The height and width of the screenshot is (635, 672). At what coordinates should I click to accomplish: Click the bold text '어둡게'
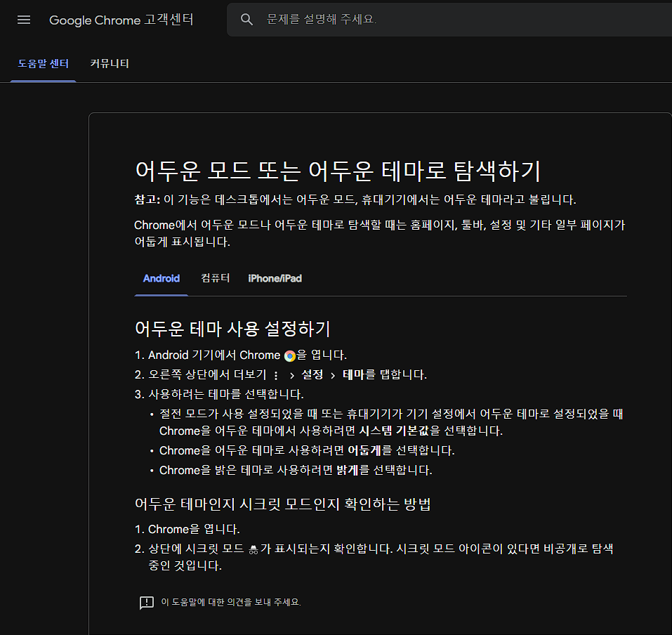coord(364,450)
